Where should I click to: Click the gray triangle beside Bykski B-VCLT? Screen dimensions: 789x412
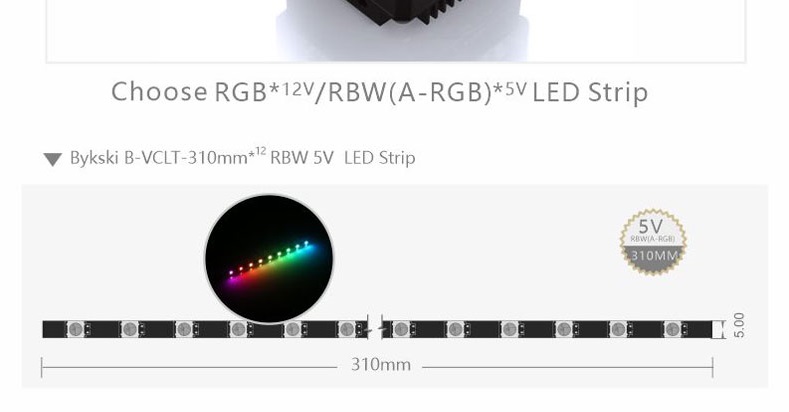point(52,159)
